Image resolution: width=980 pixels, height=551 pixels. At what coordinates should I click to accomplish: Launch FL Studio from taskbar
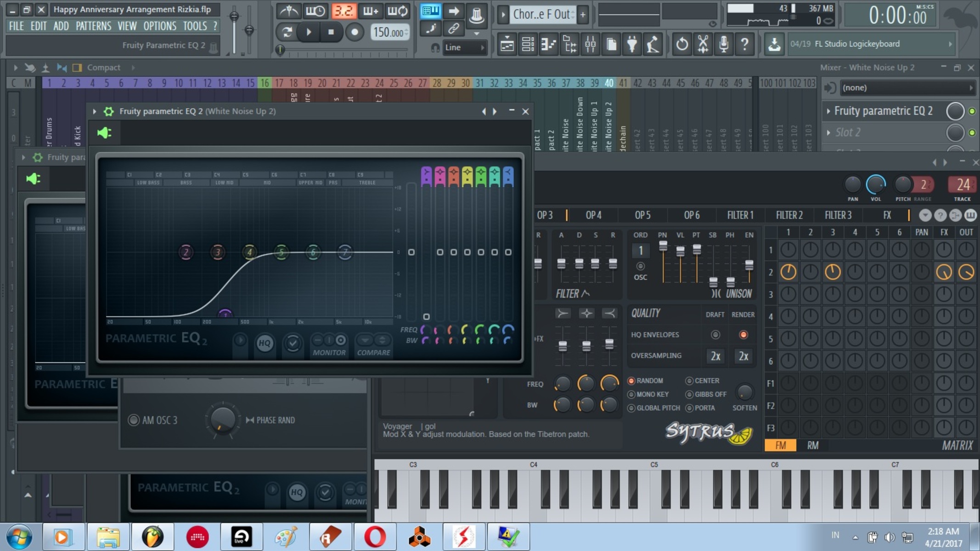coord(152,536)
